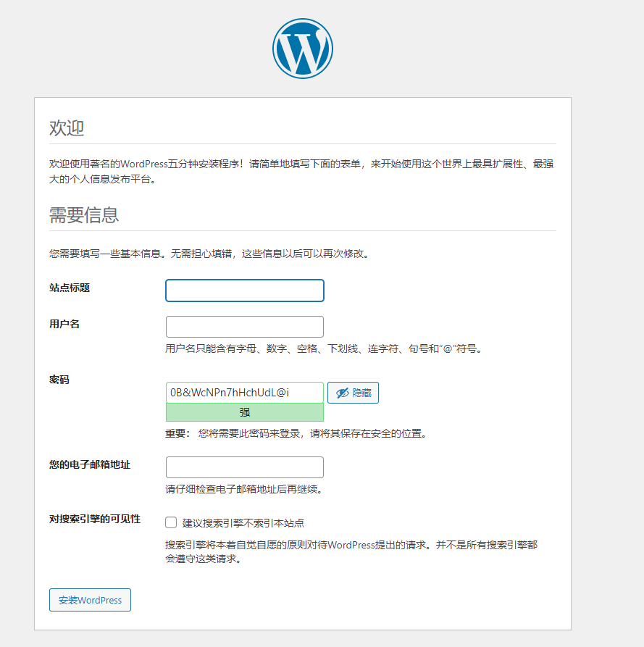
Task: Click the 您的电子邮箱地址 input box
Action: (x=244, y=467)
